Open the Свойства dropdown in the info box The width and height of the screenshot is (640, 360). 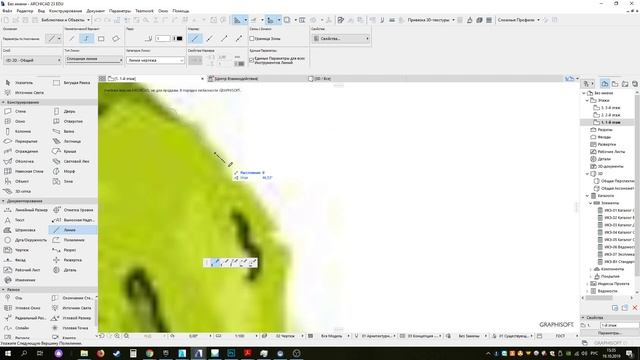coord(340,38)
